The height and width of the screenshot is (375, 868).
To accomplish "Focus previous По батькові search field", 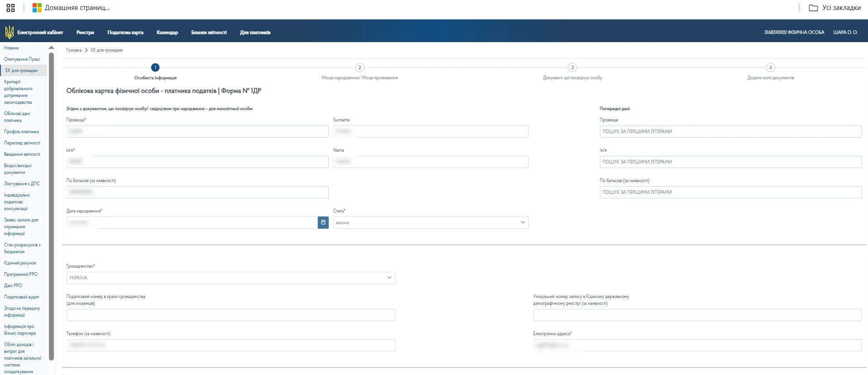I will pyautogui.click(x=731, y=192).
